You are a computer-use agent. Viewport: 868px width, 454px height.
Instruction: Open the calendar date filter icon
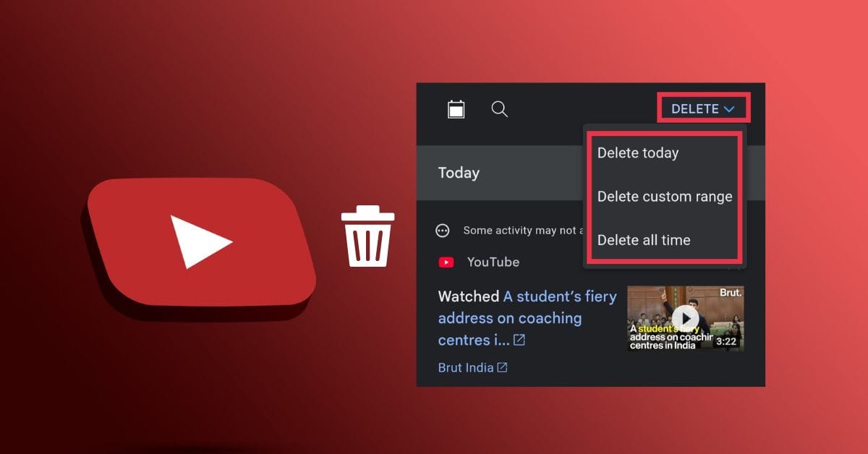(456, 109)
